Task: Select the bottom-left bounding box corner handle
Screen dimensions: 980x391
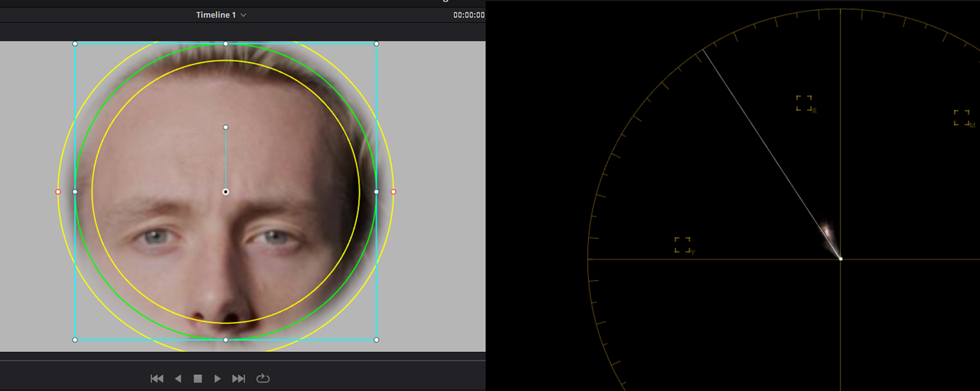Action: pos(75,339)
